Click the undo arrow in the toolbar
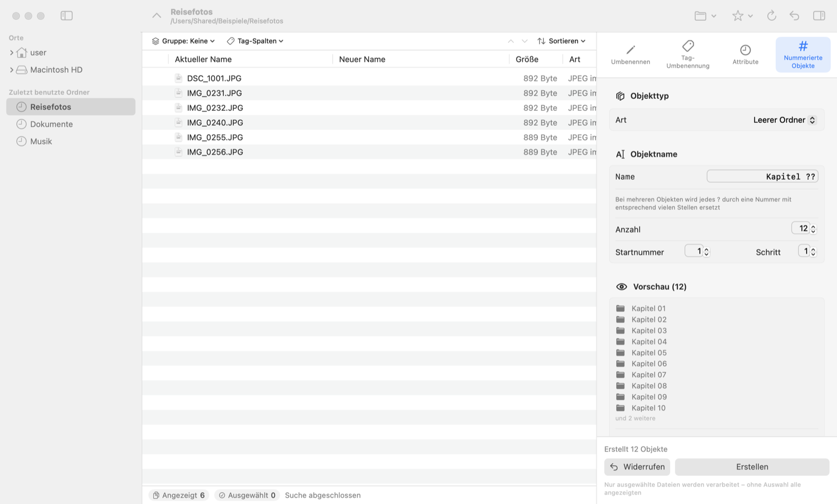837x504 pixels. (795, 16)
